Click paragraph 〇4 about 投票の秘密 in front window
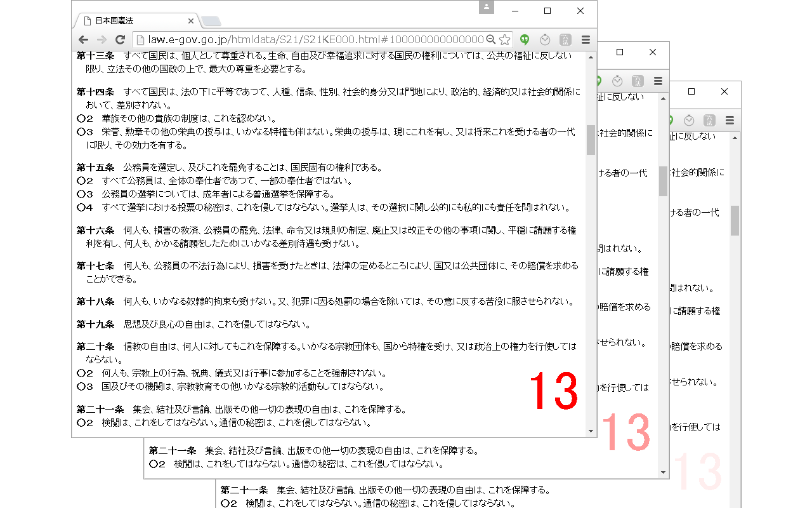This screenshot has height=508, width=812. coord(324,208)
